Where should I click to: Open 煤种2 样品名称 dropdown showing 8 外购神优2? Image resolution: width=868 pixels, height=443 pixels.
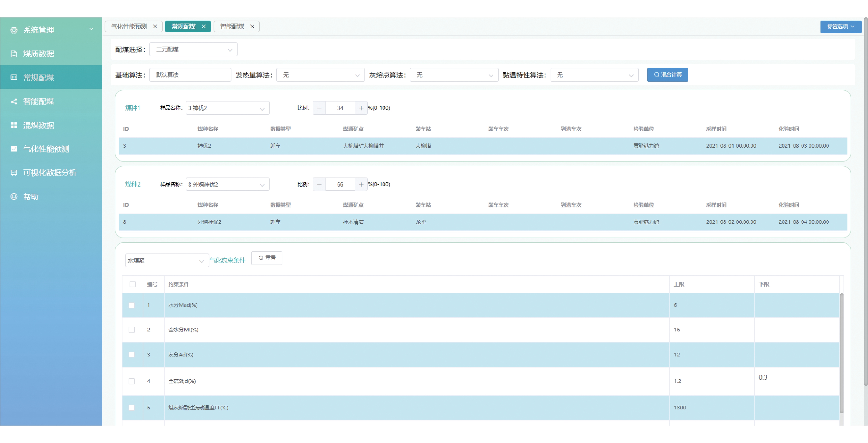pyautogui.click(x=228, y=184)
